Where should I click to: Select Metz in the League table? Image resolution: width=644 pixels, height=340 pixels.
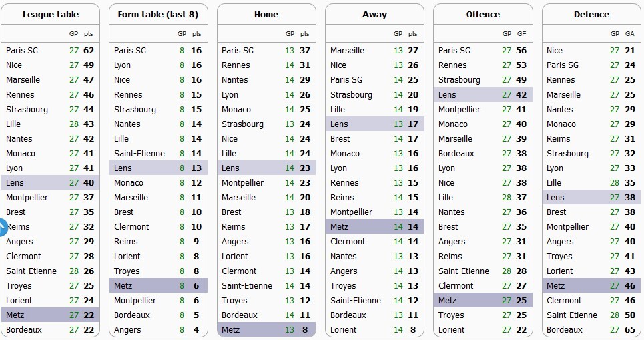coord(15,315)
